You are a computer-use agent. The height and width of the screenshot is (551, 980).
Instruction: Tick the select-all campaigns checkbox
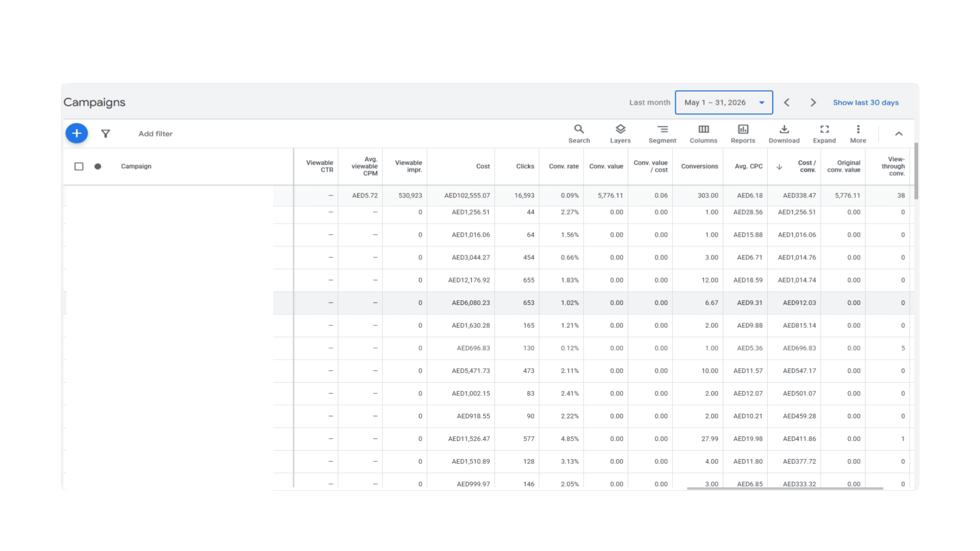tap(79, 166)
